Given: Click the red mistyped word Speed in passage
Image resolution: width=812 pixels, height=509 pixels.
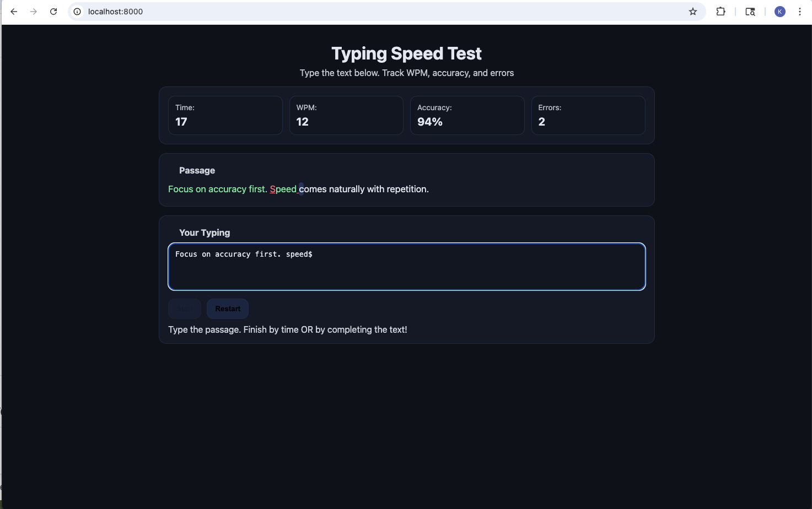Looking at the screenshot, I should pos(283,189).
